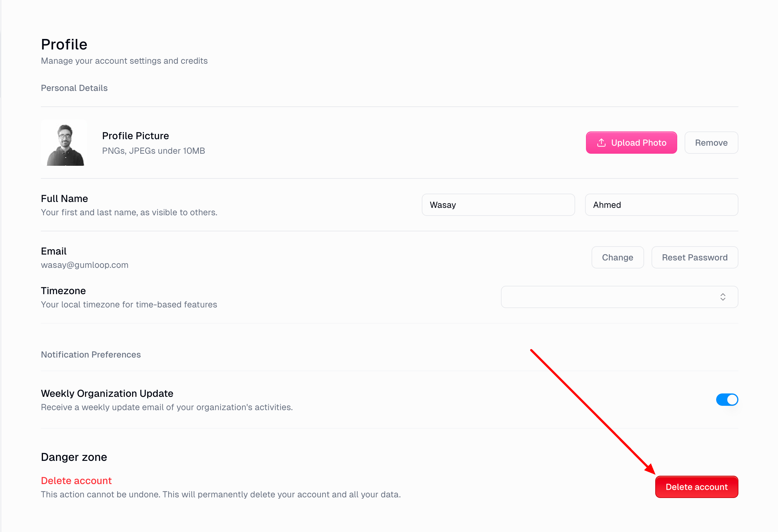Click the profile picture thumbnail

click(x=64, y=143)
